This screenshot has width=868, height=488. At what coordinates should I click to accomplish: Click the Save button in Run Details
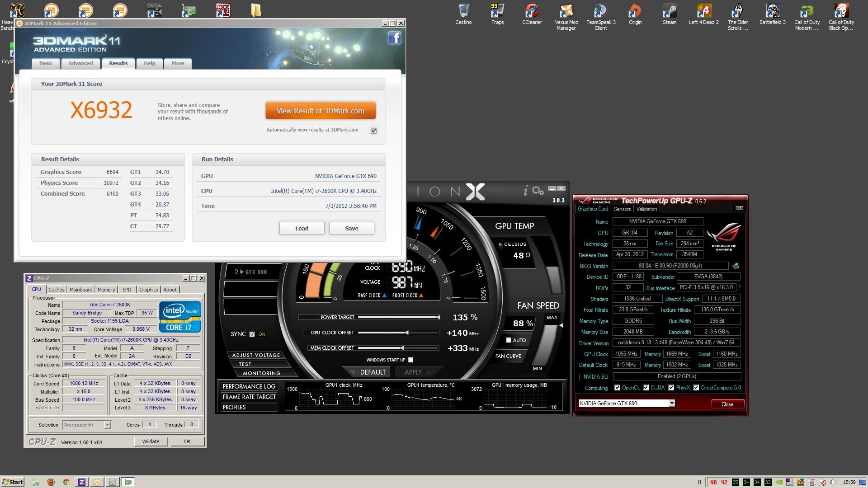[352, 228]
